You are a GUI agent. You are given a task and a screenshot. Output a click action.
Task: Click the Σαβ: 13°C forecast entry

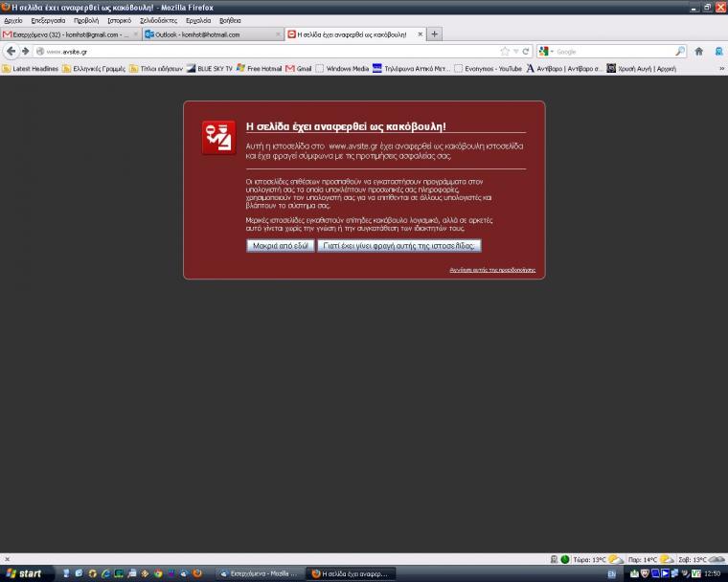pyautogui.click(x=701, y=559)
